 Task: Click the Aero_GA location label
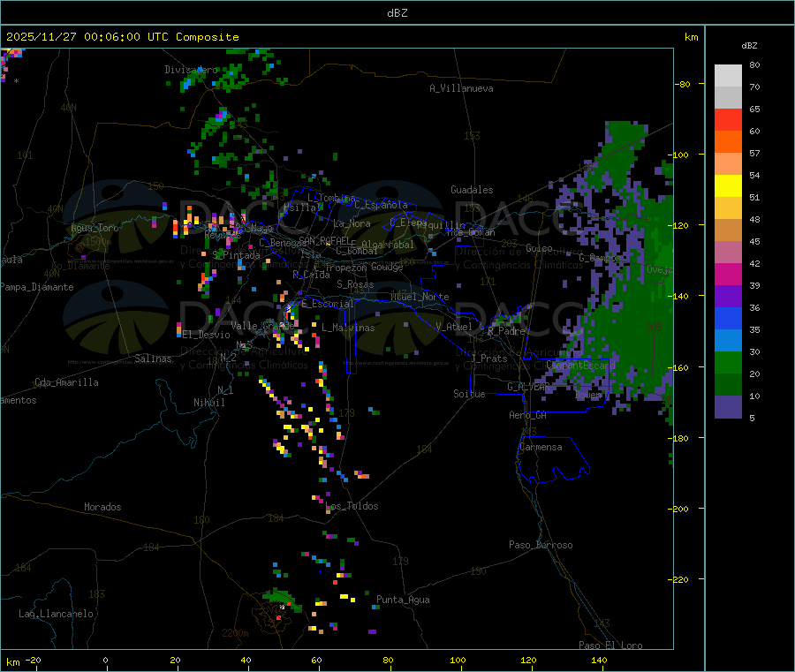point(528,415)
